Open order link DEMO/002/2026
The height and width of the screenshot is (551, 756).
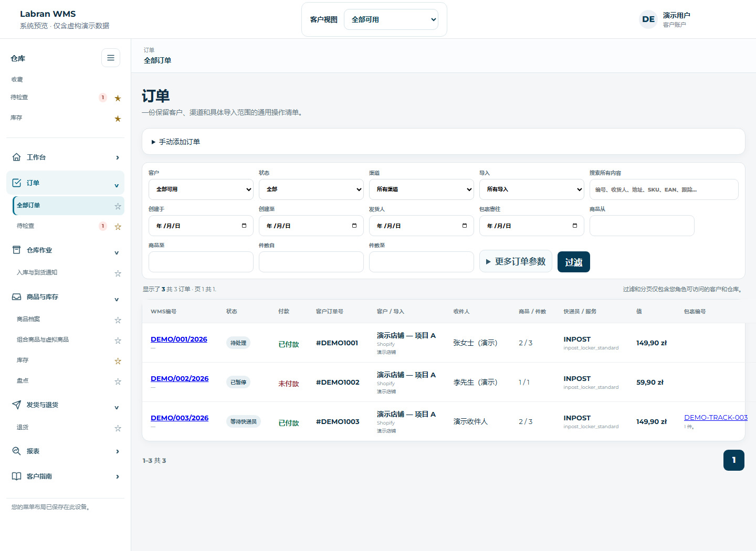(x=180, y=378)
